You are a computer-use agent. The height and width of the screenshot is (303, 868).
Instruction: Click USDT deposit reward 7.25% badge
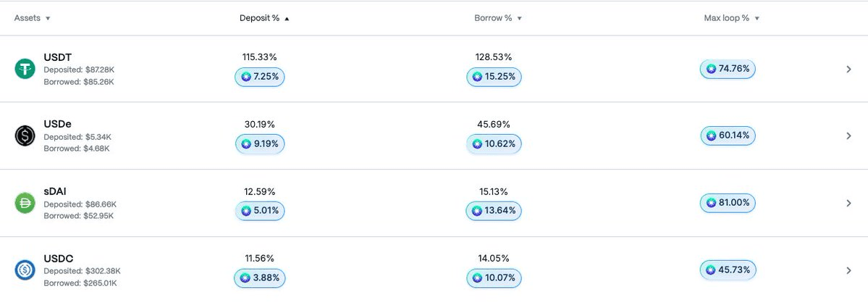pyautogui.click(x=260, y=77)
